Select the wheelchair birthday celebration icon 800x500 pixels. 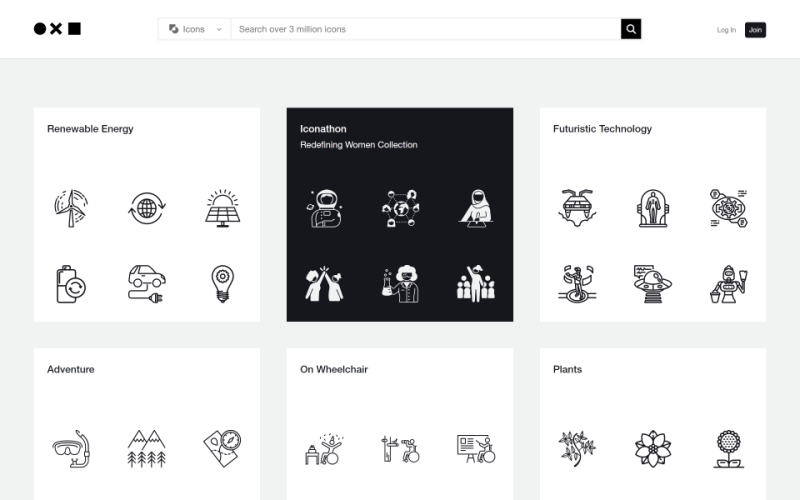coord(324,449)
